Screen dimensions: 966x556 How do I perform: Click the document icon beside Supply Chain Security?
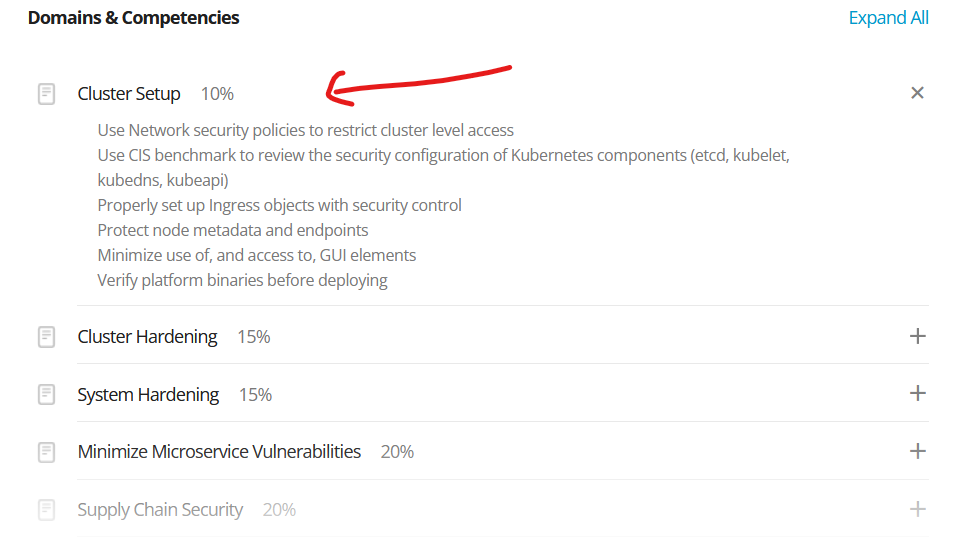pyautogui.click(x=46, y=510)
